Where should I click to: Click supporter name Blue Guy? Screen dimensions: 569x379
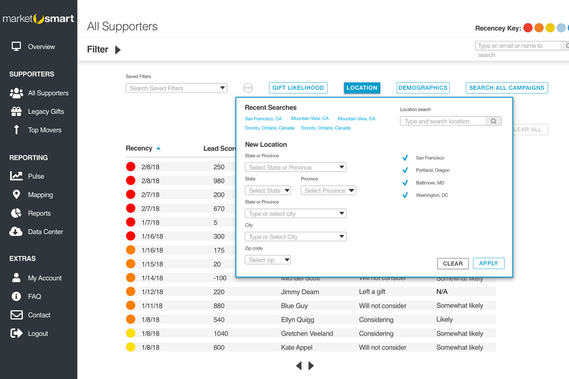click(294, 306)
